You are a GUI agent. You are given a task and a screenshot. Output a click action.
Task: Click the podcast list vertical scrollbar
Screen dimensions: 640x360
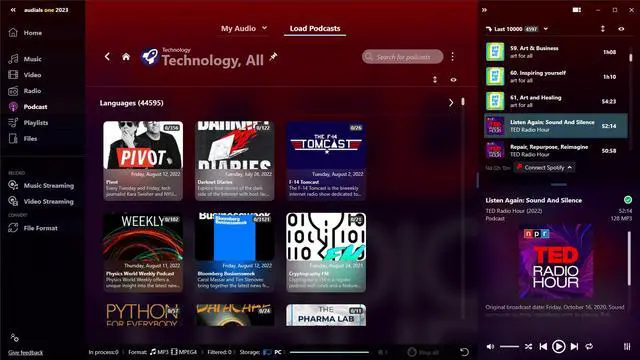point(463,102)
